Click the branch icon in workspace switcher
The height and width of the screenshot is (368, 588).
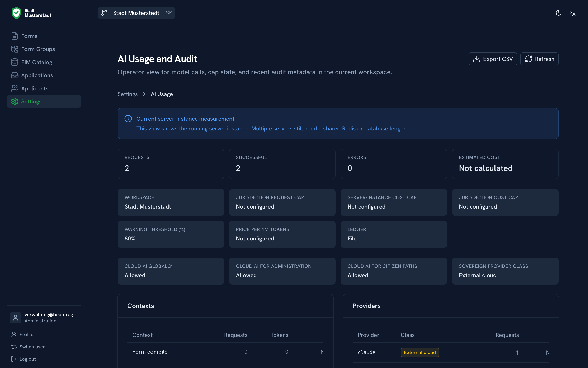pyautogui.click(x=104, y=13)
